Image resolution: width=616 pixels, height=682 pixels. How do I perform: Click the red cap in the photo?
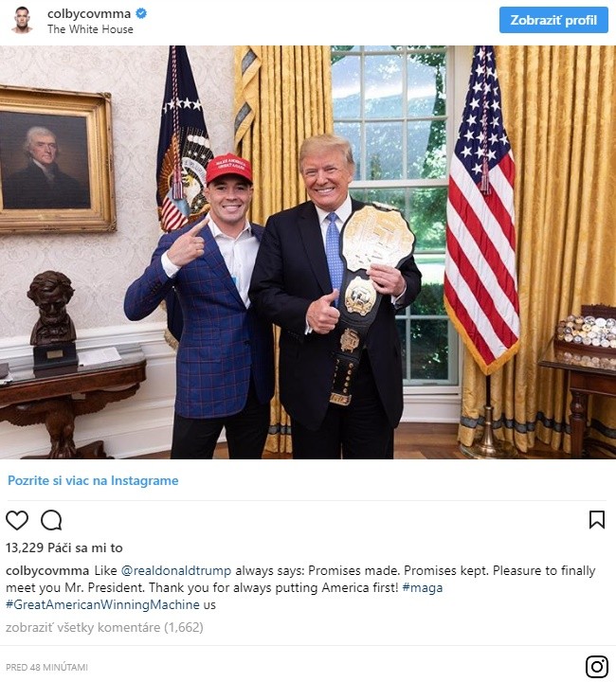pyautogui.click(x=228, y=168)
